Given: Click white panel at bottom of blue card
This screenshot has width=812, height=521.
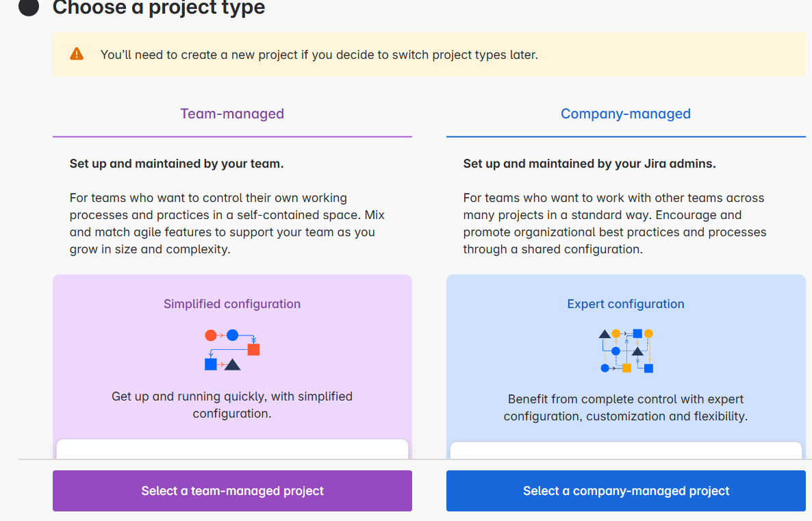Looking at the screenshot, I should [626, 450].
